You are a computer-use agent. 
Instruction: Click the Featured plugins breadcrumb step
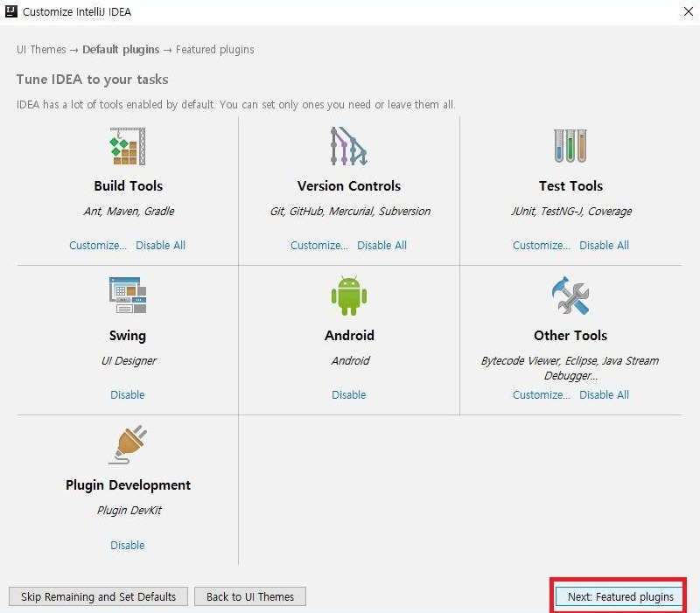[214, 50]
